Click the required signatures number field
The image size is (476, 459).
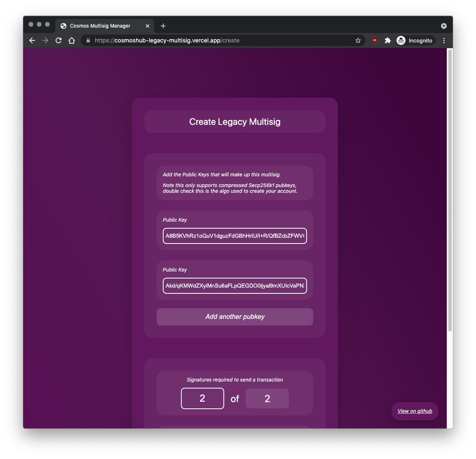click(x=202, y=398)
